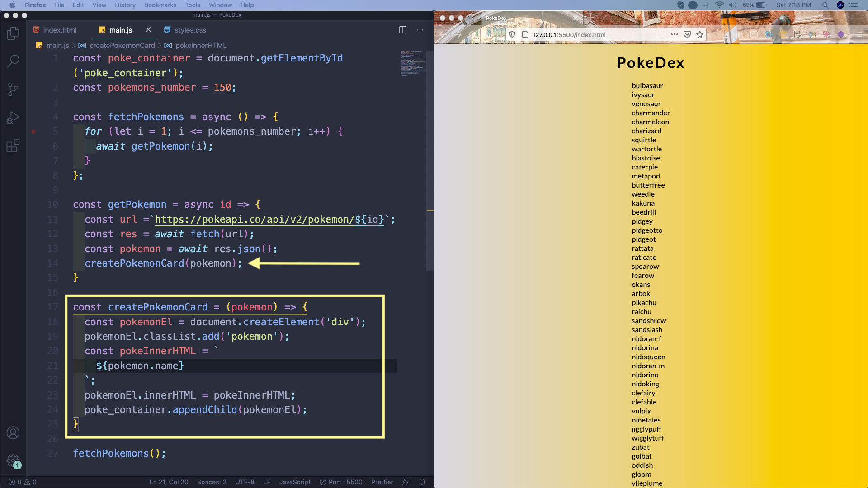
Task: Change the LF end of line sequence
Action: tap(267, 482)
